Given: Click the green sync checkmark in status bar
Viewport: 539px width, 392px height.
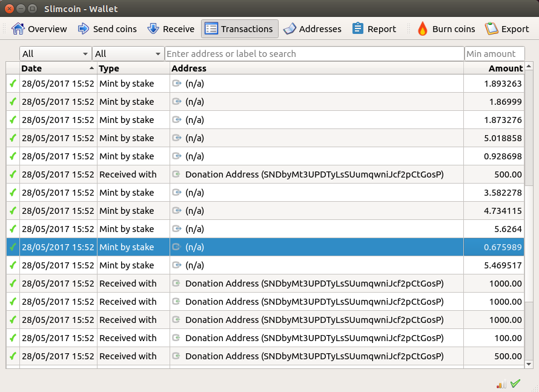Looking at the screenshot, I should coord(515,383).
